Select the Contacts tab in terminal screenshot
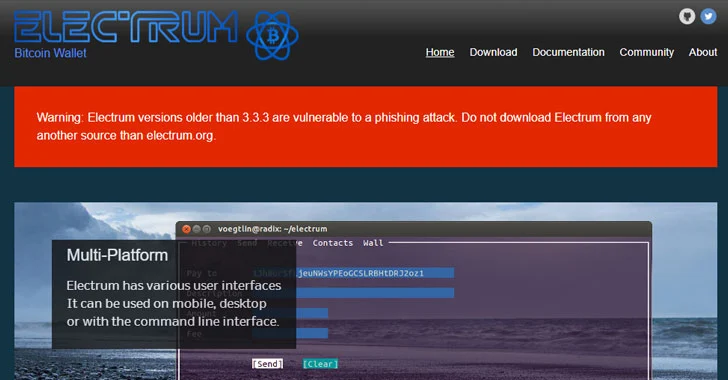 coord(332,243)
